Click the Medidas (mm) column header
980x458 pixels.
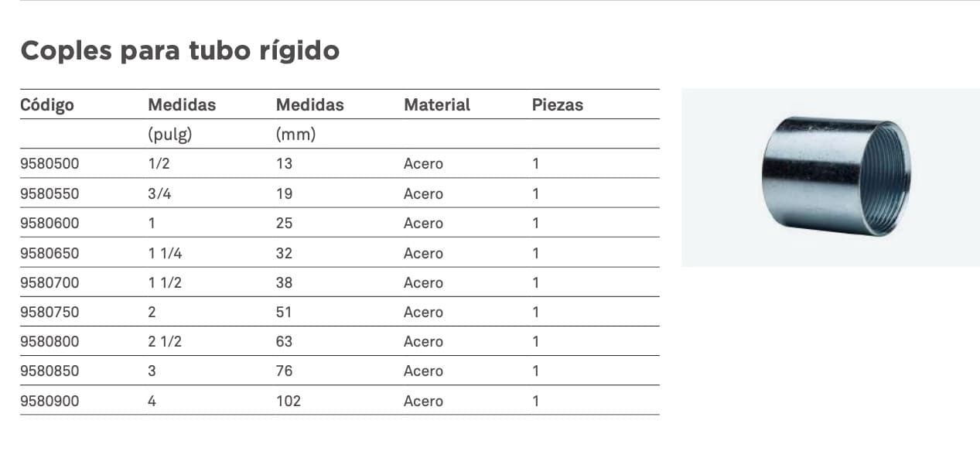(x=310, y=118)
